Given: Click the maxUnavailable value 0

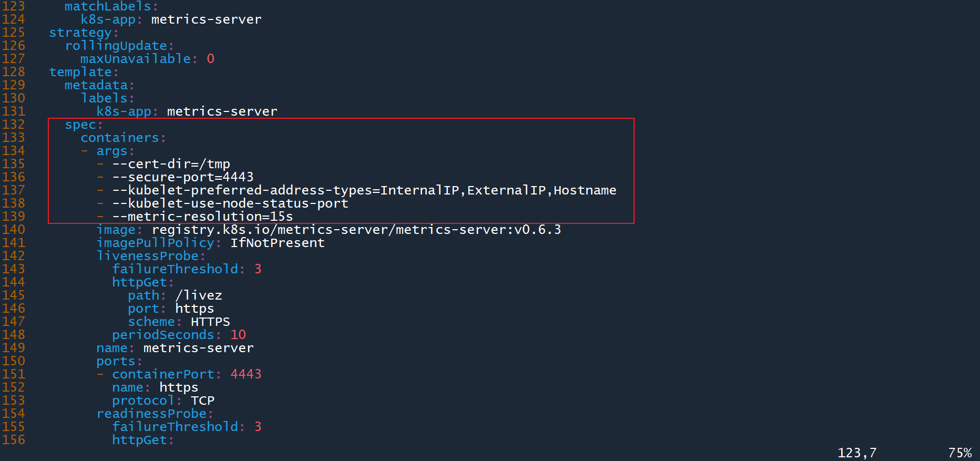Looking at the screenshot, I should 210,59.
